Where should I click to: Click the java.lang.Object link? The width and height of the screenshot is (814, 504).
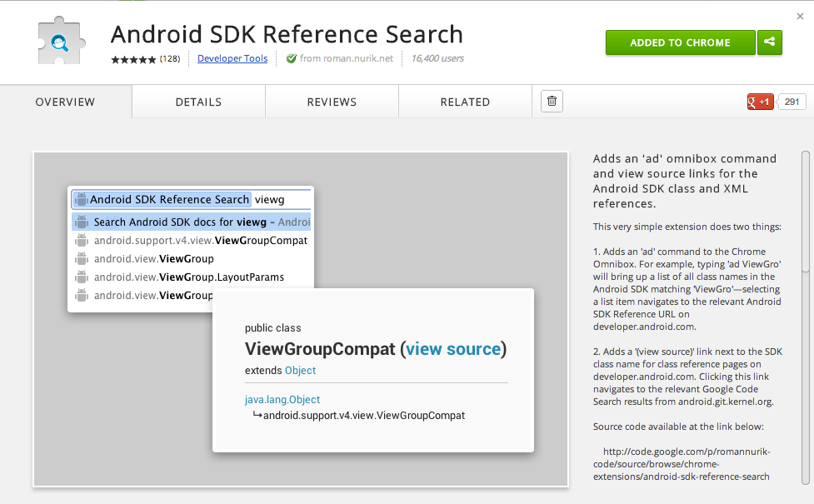[x=282, y=399]
